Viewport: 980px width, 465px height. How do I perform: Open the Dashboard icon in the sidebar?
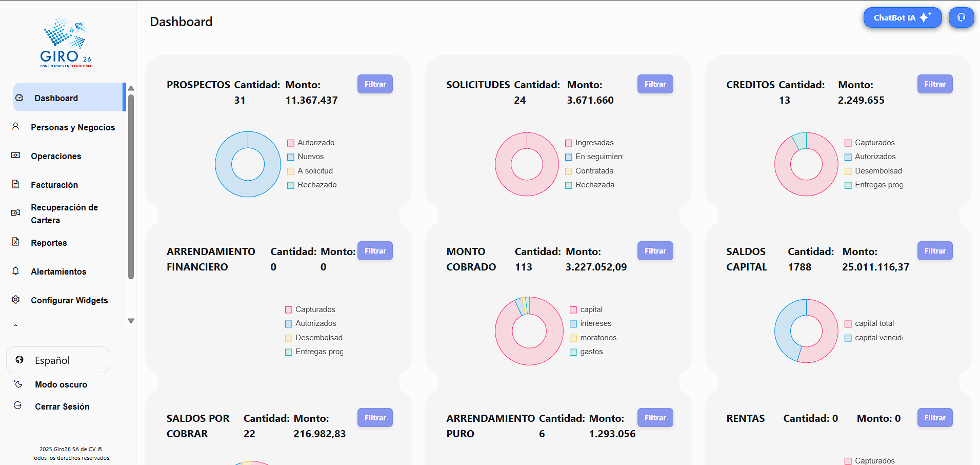coord(19,98)
